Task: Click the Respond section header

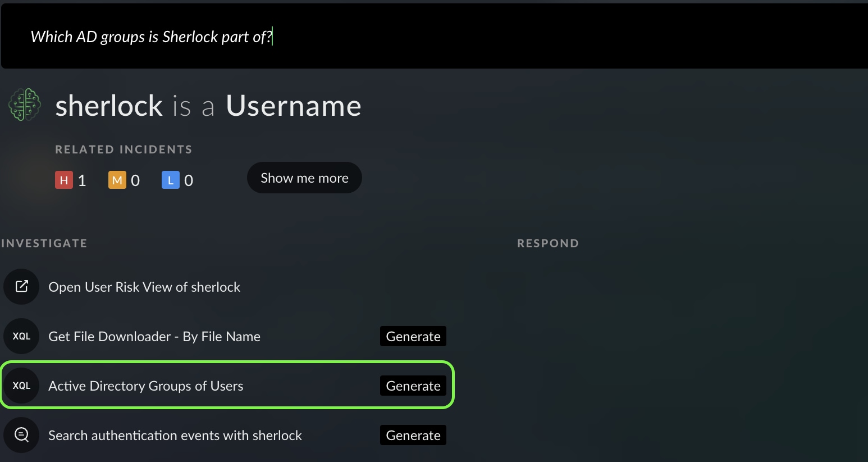Action: (547, 243)
